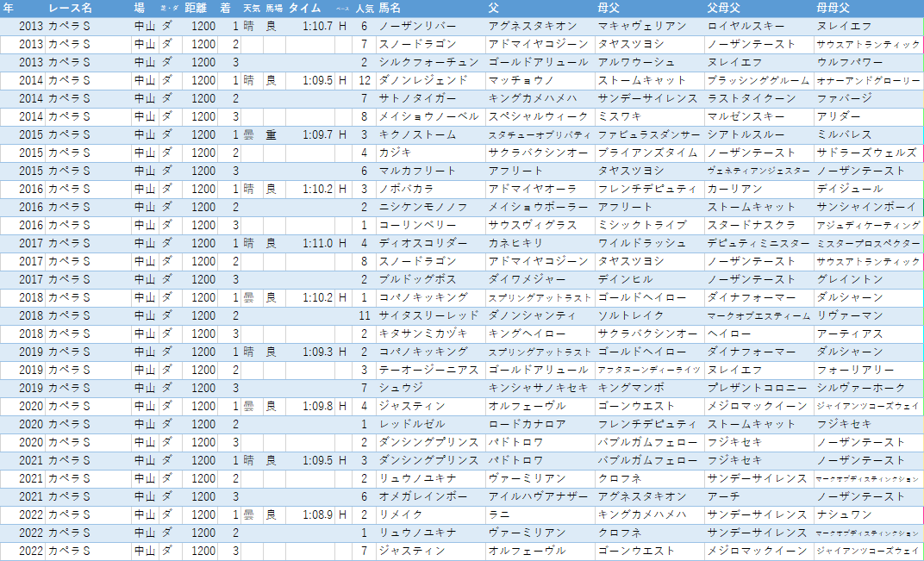Viewport: 924px width, 561px height.
Task: Click the レース名 column header
Action: (70, 9)
